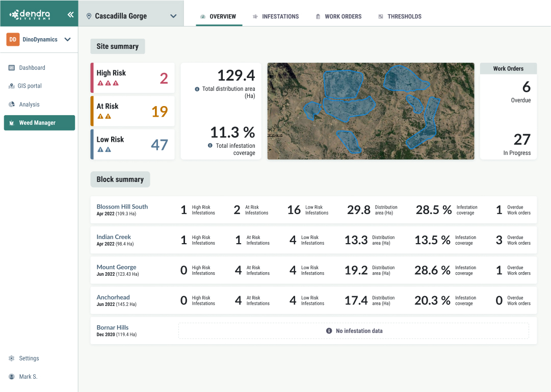Collapse the sidebar with the double-chevron
Viewport: 551px width, 392px height.
pyautogui.click(x=71, y=14)
